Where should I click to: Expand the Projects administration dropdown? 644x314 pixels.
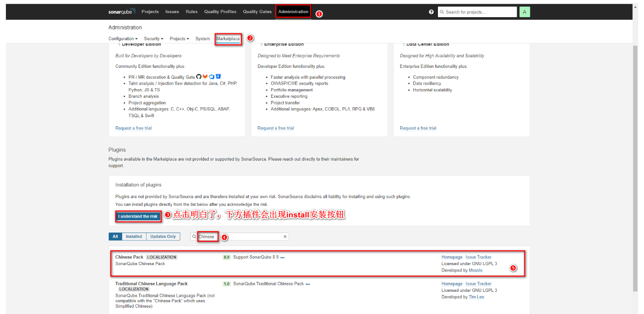click(x=179, y=39)
